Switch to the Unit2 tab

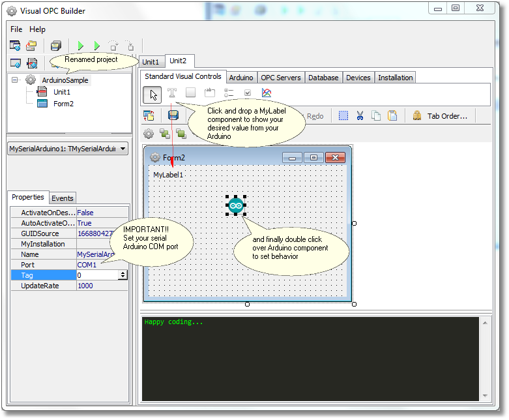178,61
